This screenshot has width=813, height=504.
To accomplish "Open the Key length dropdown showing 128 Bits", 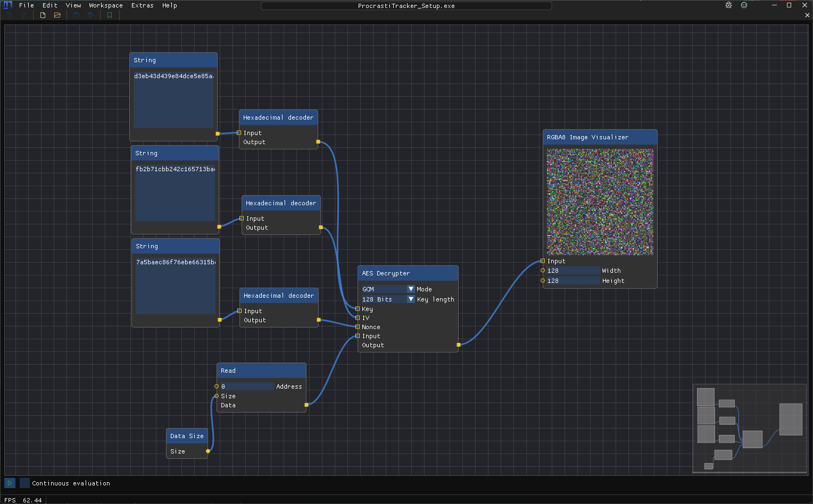I will [x=410, y=299].
